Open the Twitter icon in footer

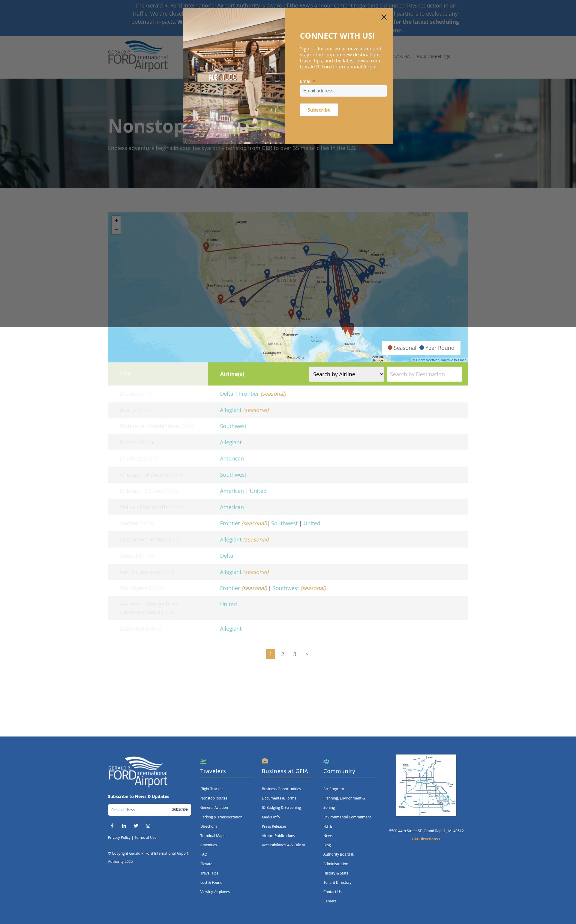136,826
